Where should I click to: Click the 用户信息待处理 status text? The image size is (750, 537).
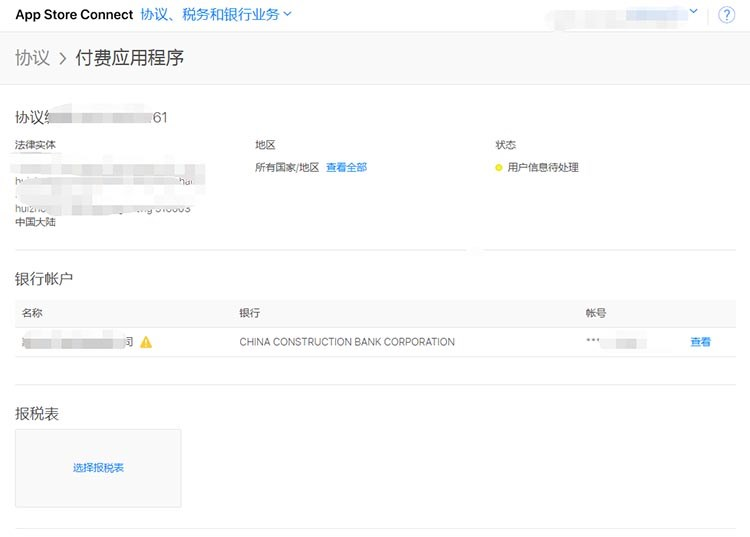(x=543, y=167)
